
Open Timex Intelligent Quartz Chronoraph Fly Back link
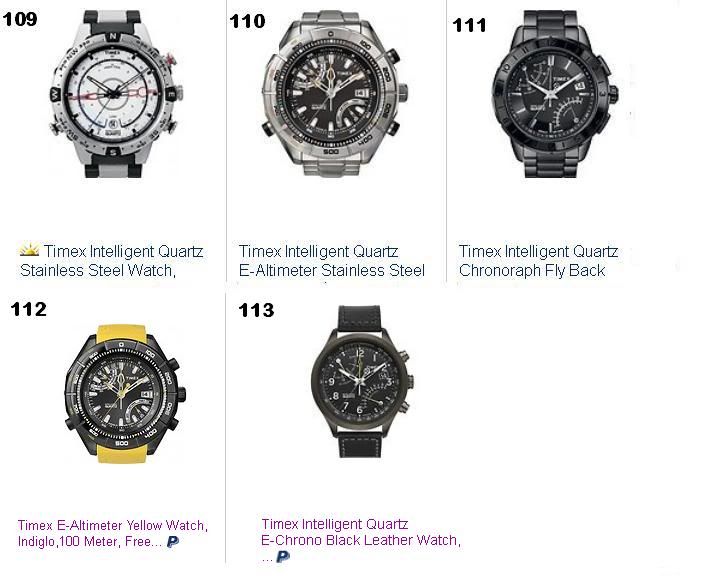point(538,261)
